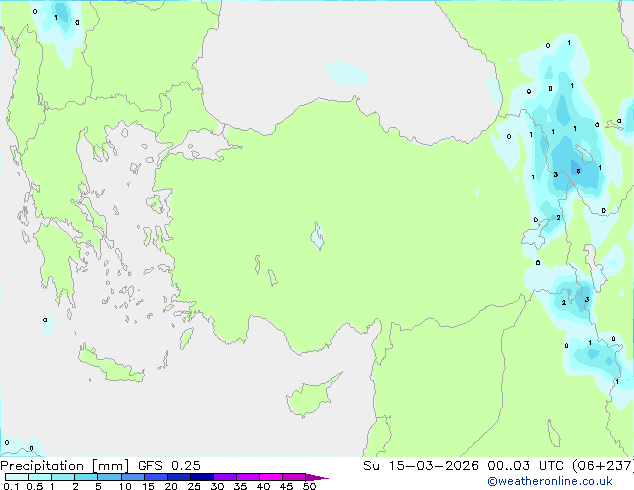Click the legend value label "50"
This screenshot has height=490, width=634.
point(309,486)
